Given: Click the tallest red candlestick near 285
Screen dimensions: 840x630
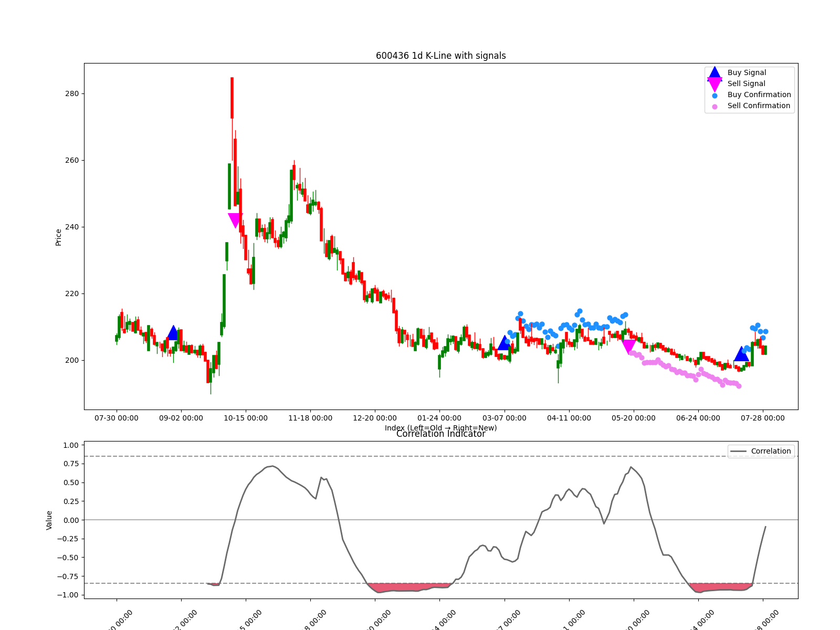Looking at the screenshot, I should click(x=232, y=98).
